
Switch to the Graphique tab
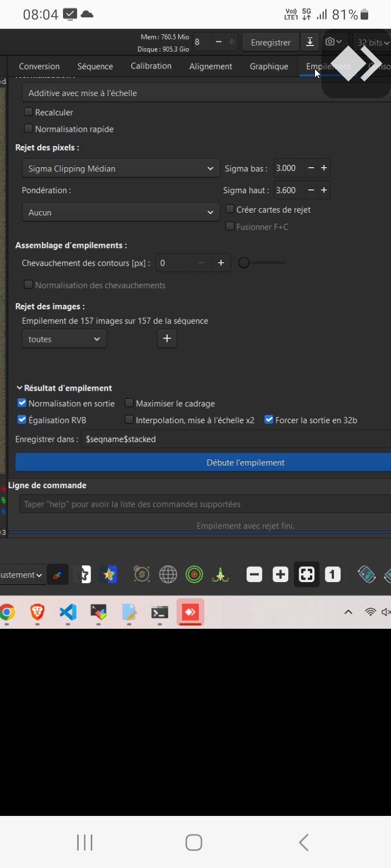click(x=269, y=66)
